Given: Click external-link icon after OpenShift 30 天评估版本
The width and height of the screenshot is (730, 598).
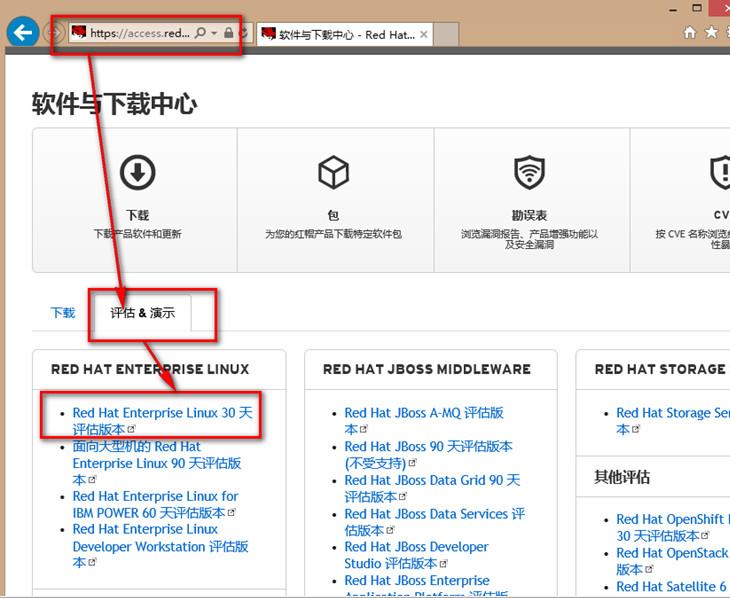Looking at the screenshot, I should [705, 535].
